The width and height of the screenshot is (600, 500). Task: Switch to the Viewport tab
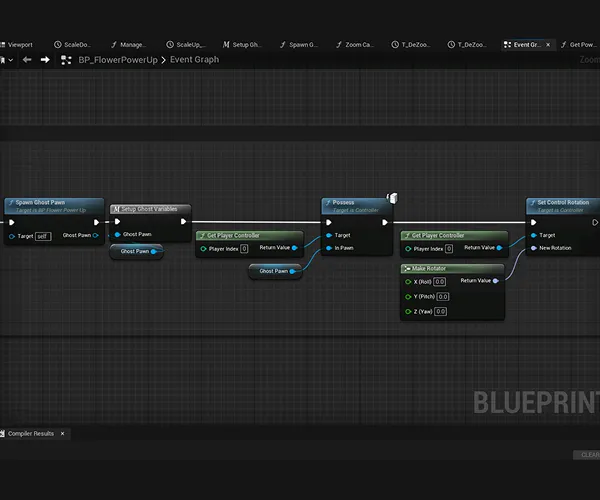(x=20, y=45)
